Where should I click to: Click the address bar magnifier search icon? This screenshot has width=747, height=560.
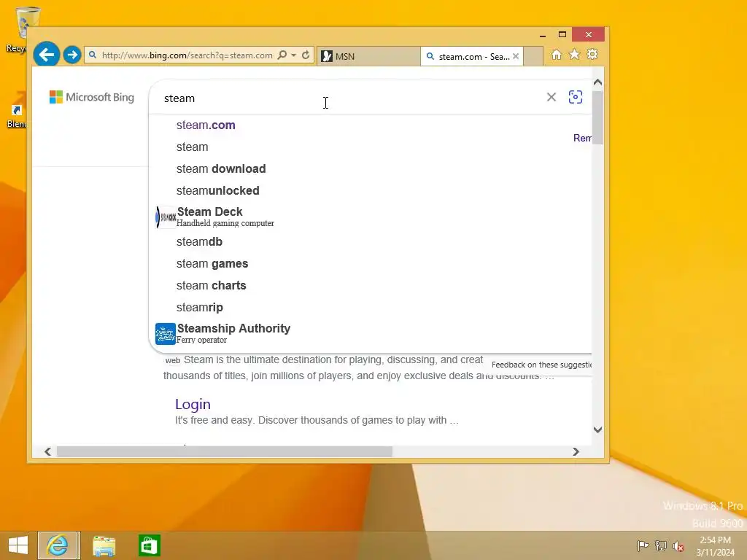point(282,55)
